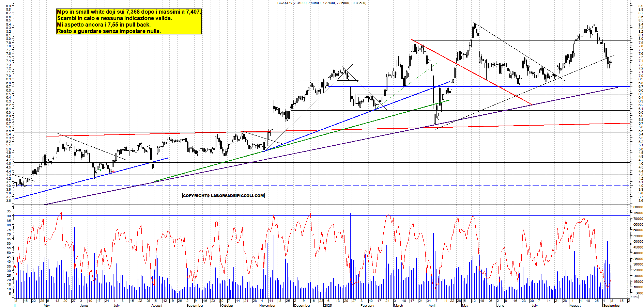Click the 50 value on oscillator scale
Image resolution: width=644 pixels, height=307 pixels.
(x=8, y=253)
